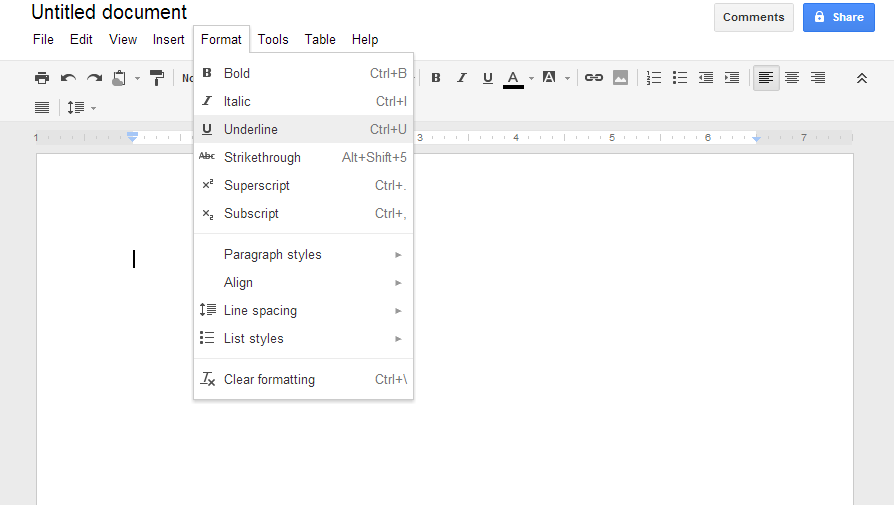Screen dimensions: 894x505
Task: Start a bulleted list from the toolbar
Action: pos(680,78)
